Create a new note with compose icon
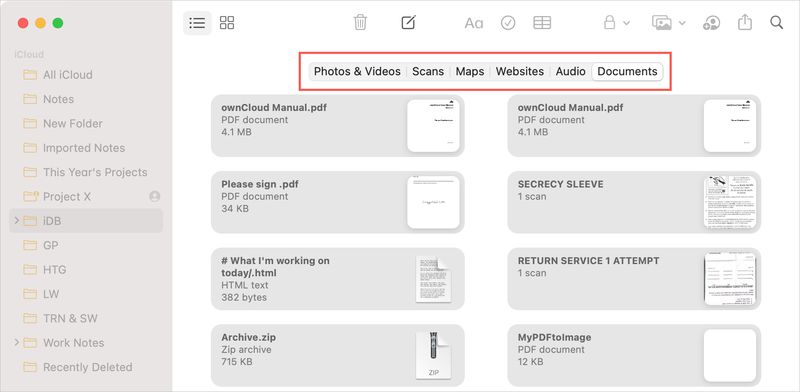The width and height of the screenshot is (800, 392). point(408,22)
